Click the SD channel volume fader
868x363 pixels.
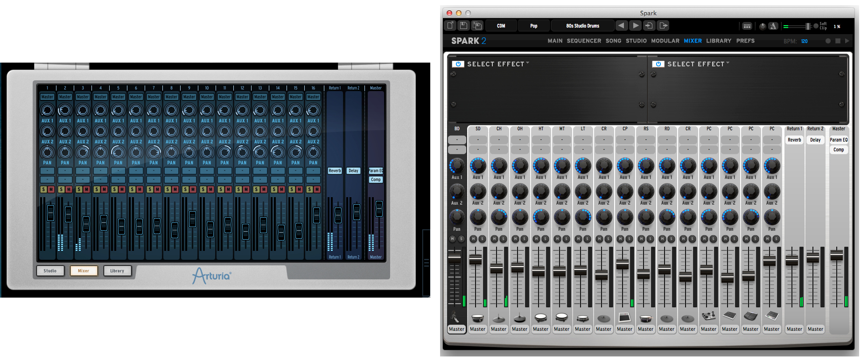(x=475, y=260)
